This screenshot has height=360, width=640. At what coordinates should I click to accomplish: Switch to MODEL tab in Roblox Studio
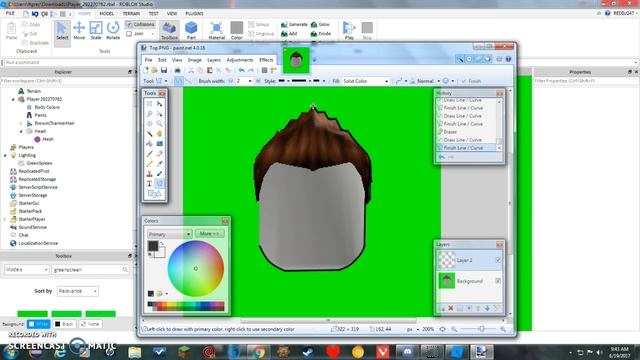click(107, 13)
